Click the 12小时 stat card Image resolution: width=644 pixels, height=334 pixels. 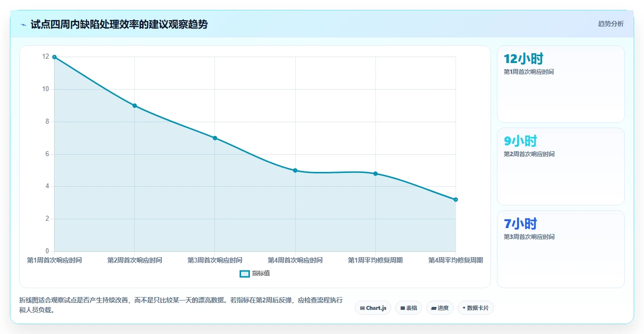(x=561, y=84)
